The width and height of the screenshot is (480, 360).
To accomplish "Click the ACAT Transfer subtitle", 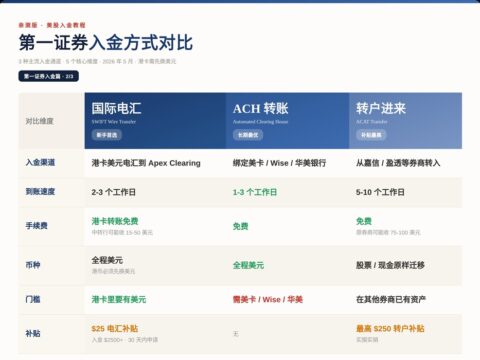I will (372, 122).
